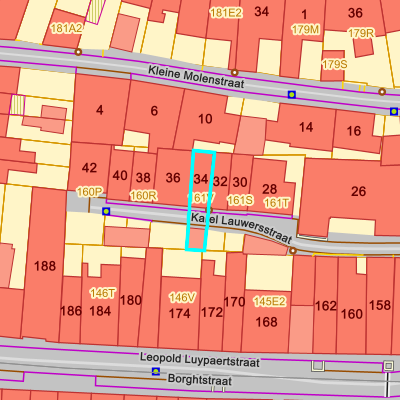The width and height of the screenshot is (400, 400).
Task: Select the Leopold Luypaertstraat street label
Action: pos(200,359)
